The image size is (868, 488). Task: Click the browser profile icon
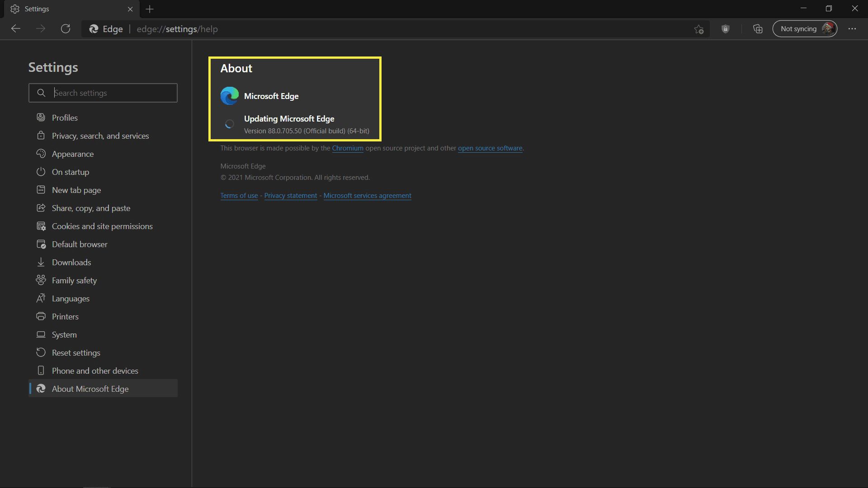pyautogui.click(x=829, y=28)
